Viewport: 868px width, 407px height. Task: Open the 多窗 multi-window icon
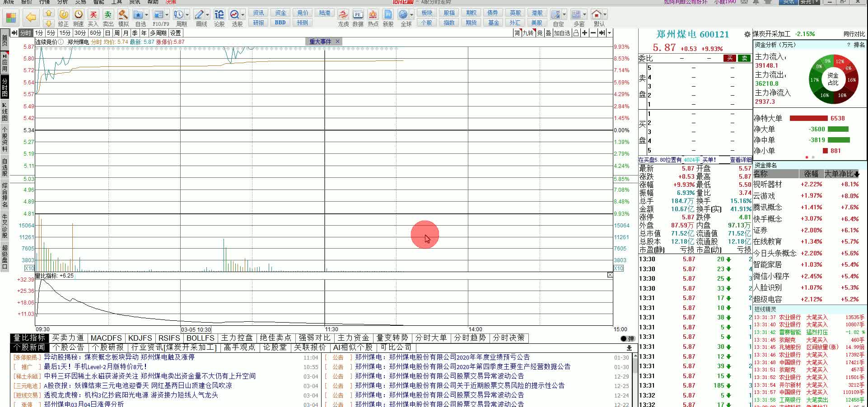(x=576, y=15)
